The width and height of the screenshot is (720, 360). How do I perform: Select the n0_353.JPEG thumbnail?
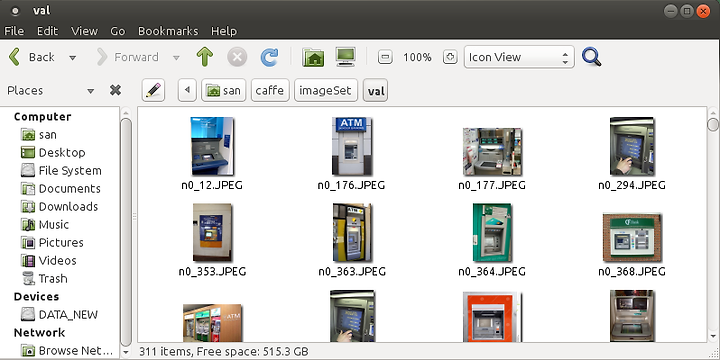tap(212, 232)
